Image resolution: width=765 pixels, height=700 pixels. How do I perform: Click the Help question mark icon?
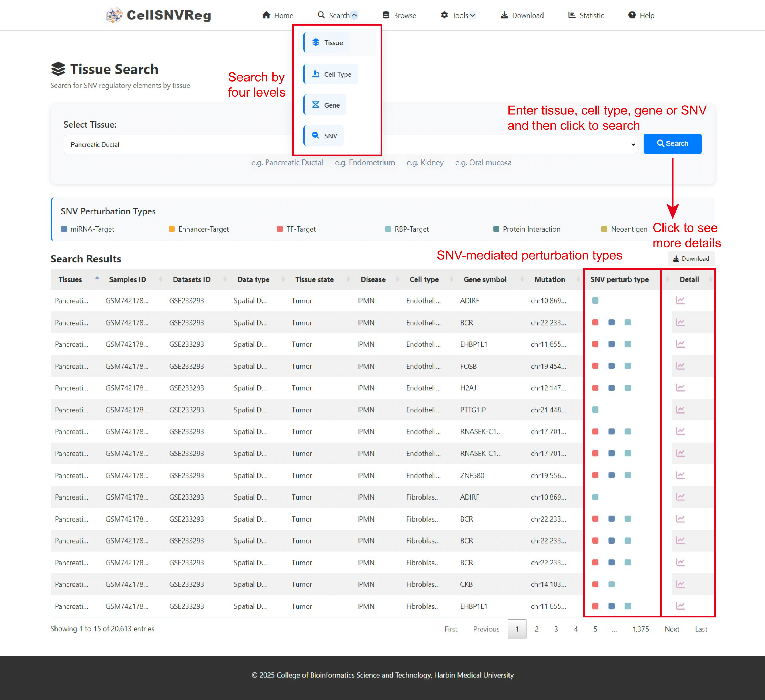coord(632,15)
